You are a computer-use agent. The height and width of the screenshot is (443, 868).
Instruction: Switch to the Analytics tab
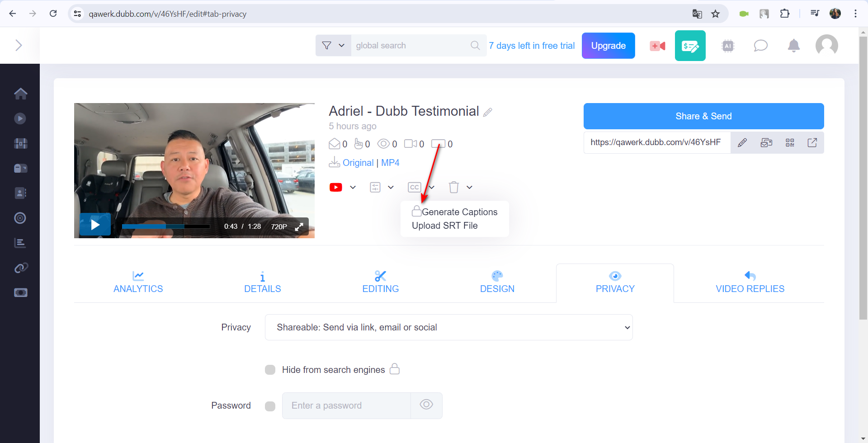tap(138, 283)
